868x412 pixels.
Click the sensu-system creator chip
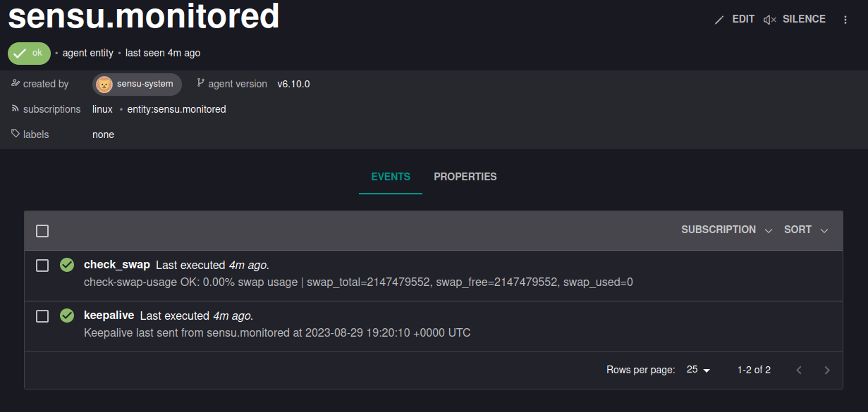coord(137,85)
